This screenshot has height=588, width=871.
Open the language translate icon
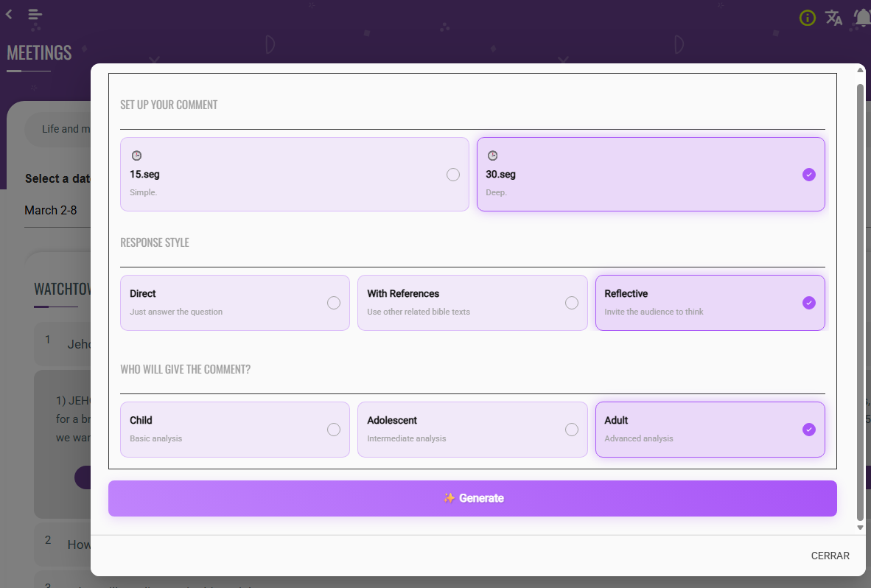point(833,18)
